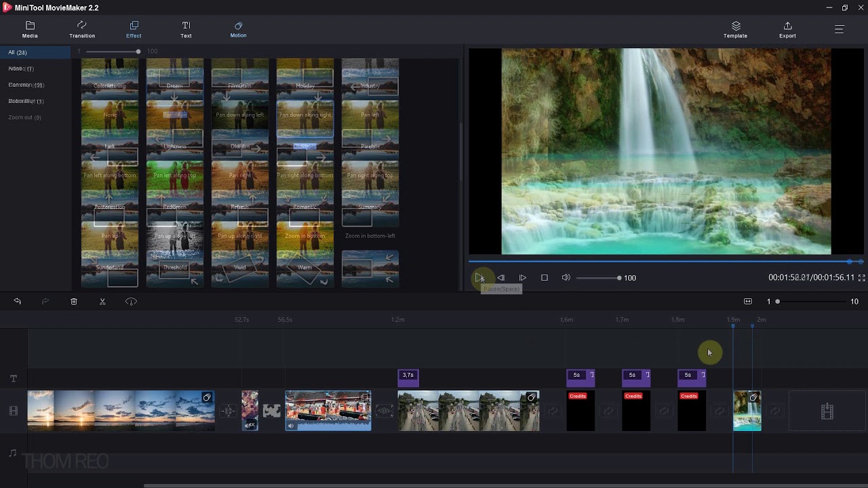Select the second Credits clip
The height and width of the screenshot is (488, 868).
[636, 411]
